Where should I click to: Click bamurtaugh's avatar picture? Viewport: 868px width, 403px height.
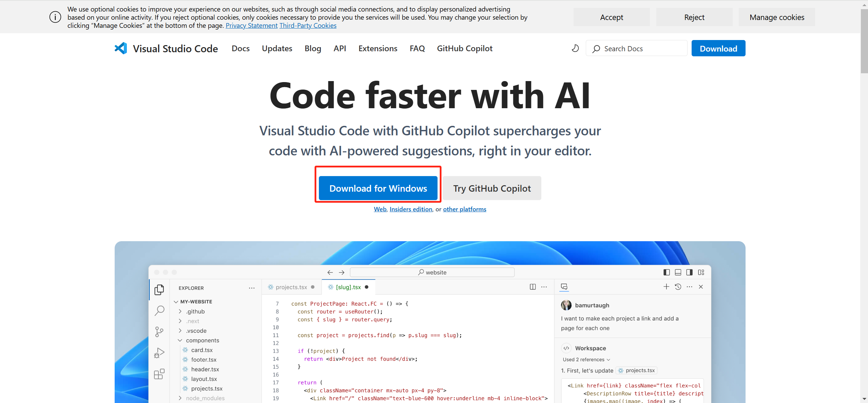(x=566, y=305)
